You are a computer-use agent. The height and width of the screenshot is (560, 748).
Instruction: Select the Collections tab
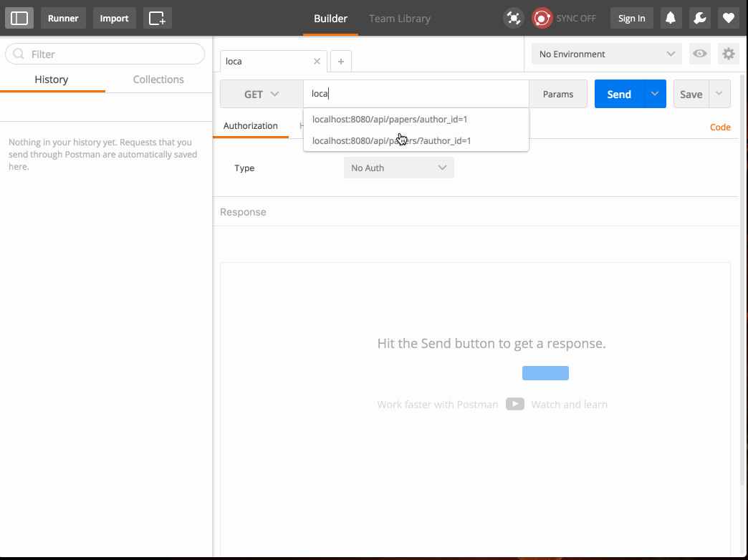[x=158, y=79]
